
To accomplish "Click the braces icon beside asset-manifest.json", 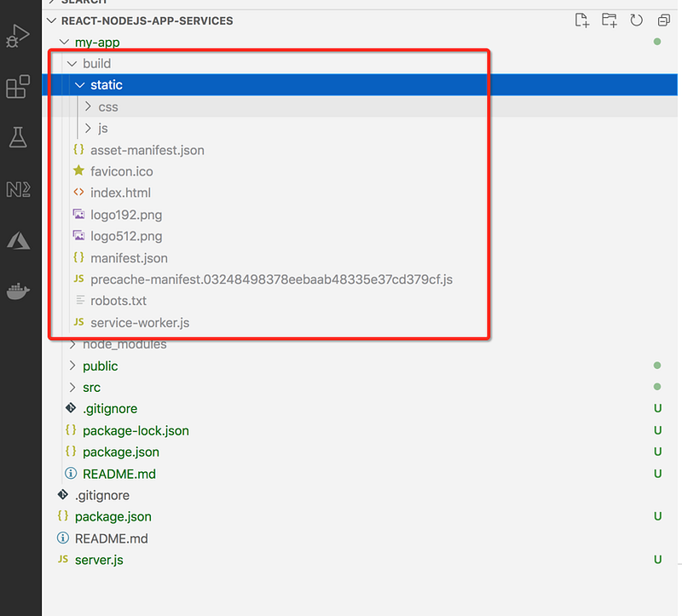I will tap(78, 150).
